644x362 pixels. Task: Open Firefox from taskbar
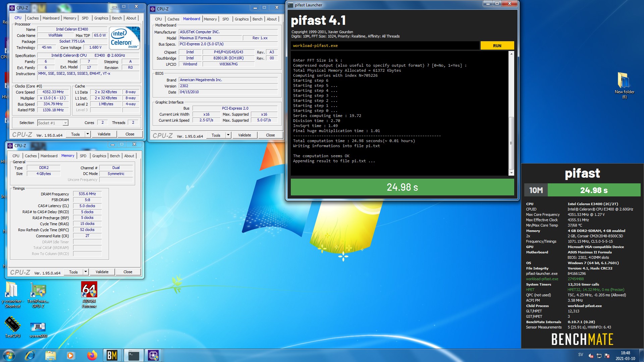(92, 355)
